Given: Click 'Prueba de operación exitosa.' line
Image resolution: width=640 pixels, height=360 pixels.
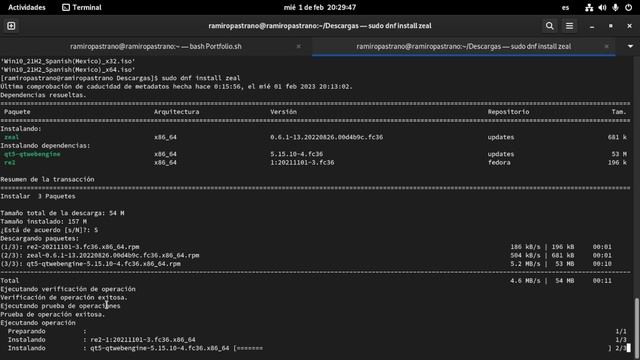Looking at the screenshot, I should 53,314.
